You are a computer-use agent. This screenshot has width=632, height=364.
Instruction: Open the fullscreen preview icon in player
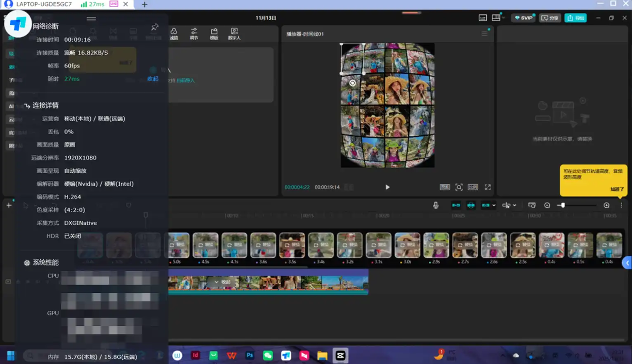point(488,187)
